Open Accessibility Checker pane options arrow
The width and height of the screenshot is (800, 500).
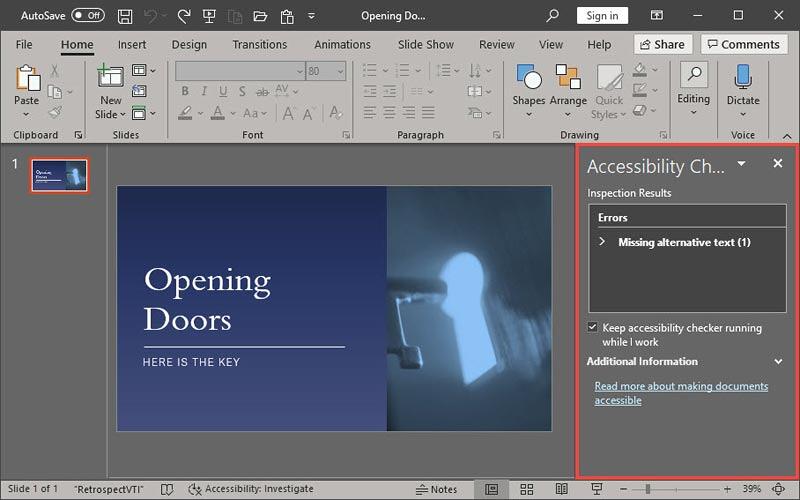click(741, 164)
